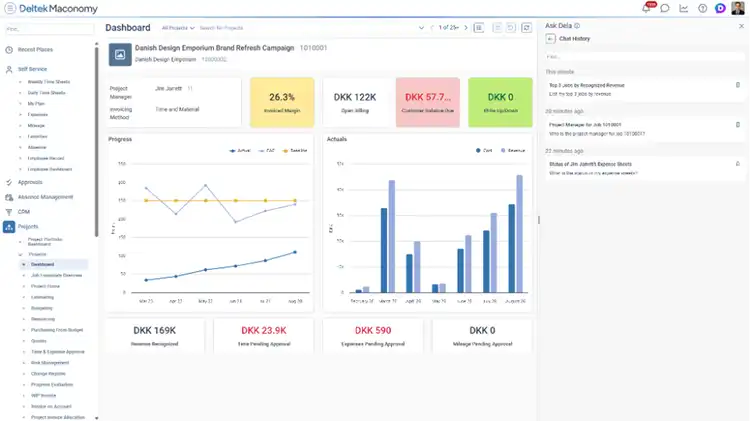750x421 pixels.
Task: Click the green DKK 0 tile
Action: click(500, 102)
